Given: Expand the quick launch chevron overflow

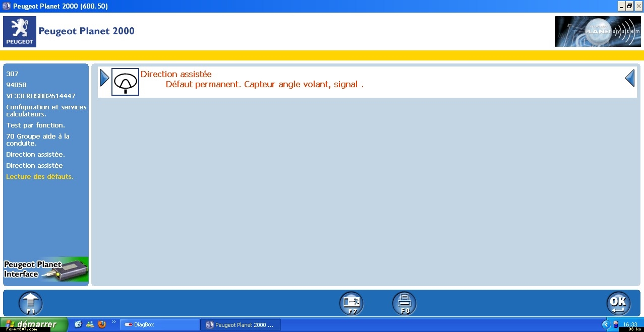Looking at the screenshot, I should 113,322.
